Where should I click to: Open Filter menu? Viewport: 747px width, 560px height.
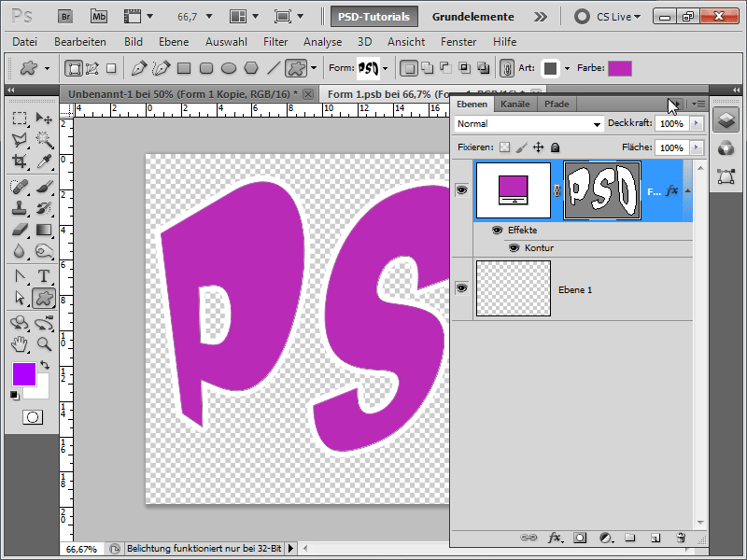click(275, 42)
